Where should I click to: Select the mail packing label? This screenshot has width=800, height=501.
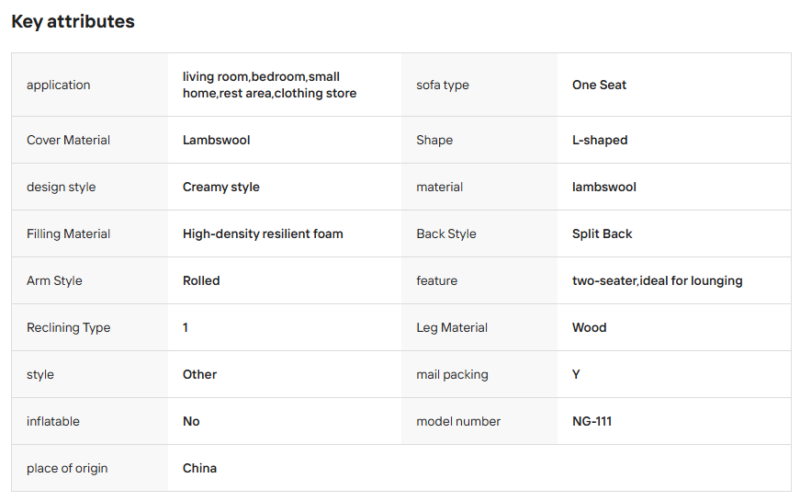[452, 374]
